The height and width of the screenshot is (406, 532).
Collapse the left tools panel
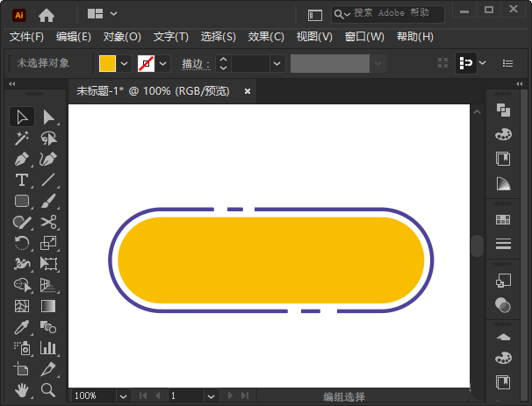tap(12, 84)
